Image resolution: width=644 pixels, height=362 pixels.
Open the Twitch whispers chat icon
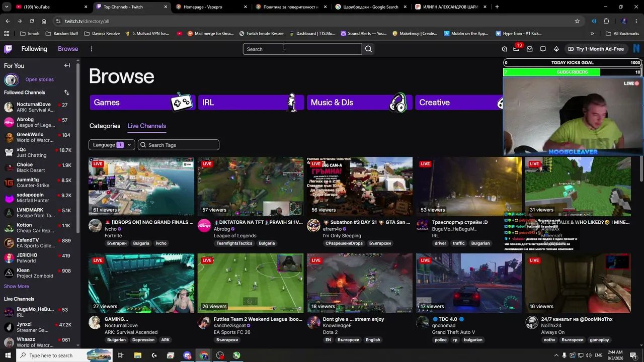click(x=543, y=49)
